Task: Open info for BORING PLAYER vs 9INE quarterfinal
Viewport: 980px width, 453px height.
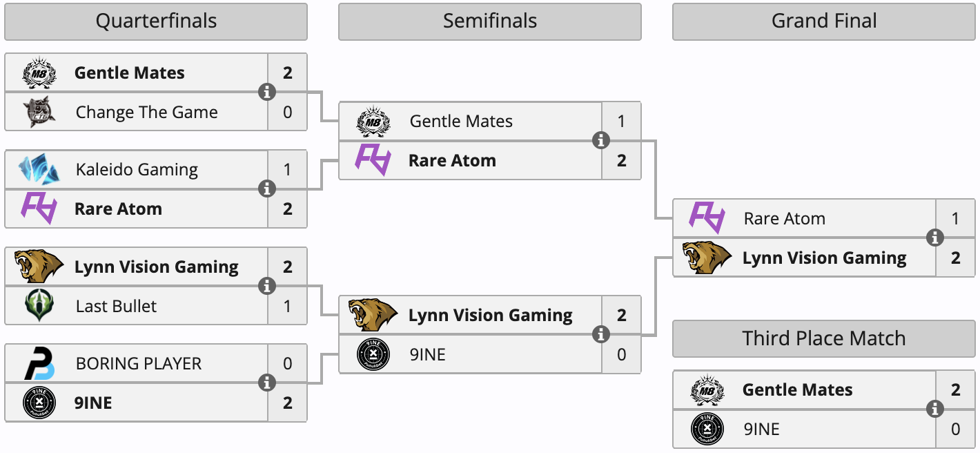Action: click(x=267, y=383)
